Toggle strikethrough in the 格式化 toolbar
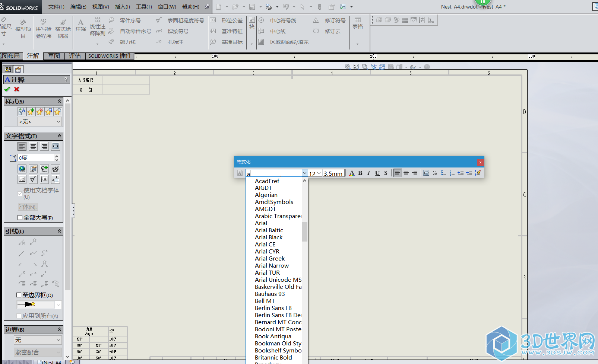This screenshot has width=598, height=364. point(386,173)
